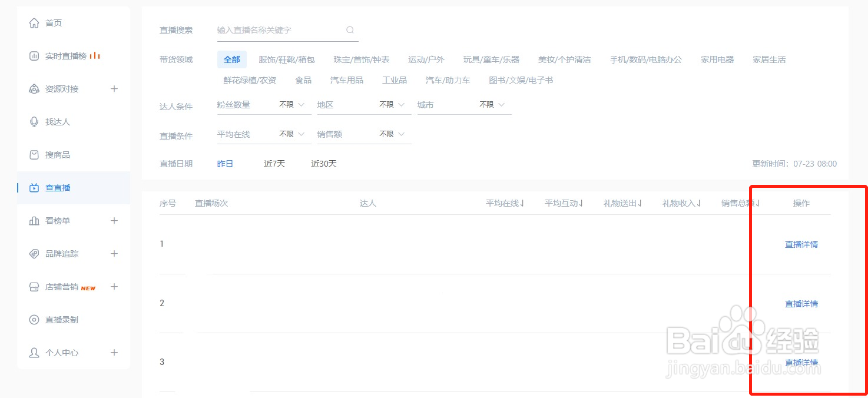Viewport: 868px width, 398px height.
Task: Switch to the 食品 category
Action: tap(303, 79)
